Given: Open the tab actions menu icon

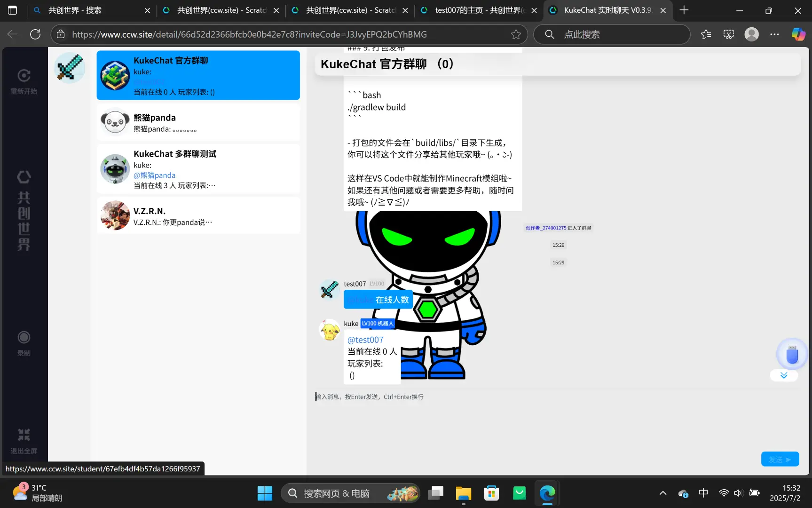Looking at the screenshot, I should coord(13,10).
